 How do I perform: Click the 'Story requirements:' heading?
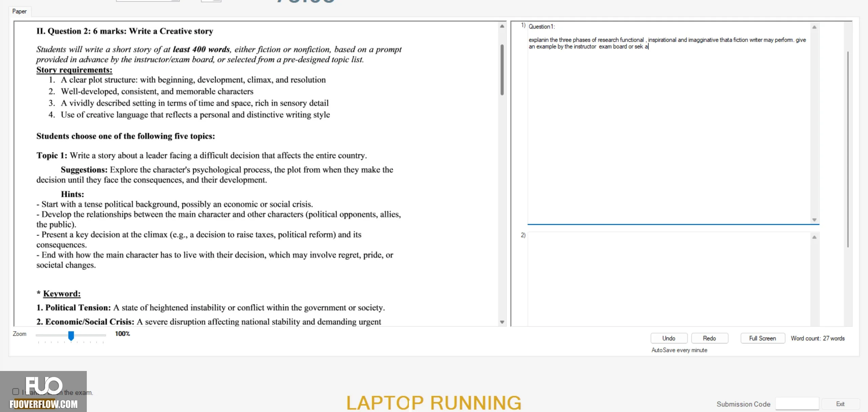[x=74, y=70]
